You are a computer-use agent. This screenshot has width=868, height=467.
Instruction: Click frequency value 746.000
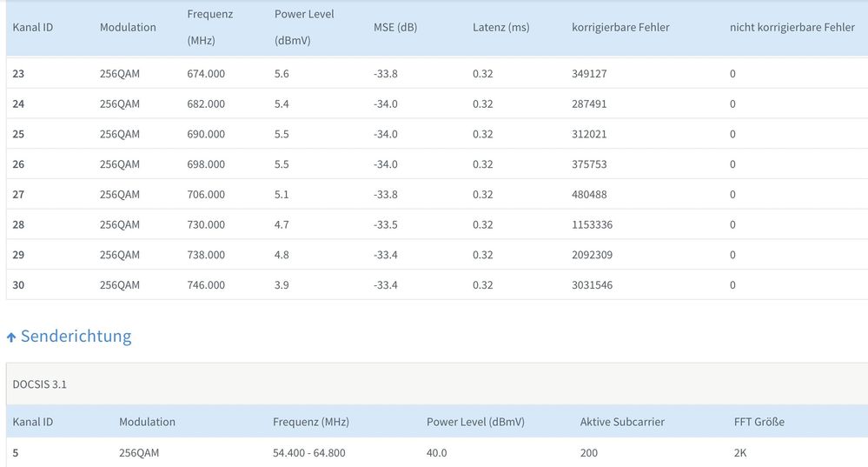206,284
